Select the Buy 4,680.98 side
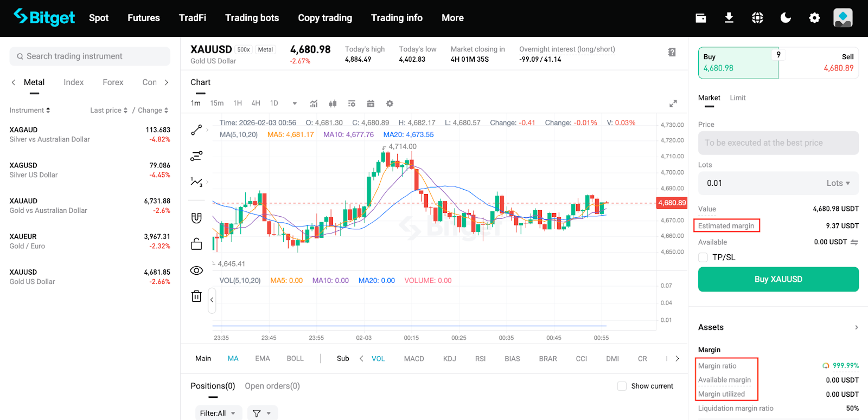868x420 pixels. [738, 63]
